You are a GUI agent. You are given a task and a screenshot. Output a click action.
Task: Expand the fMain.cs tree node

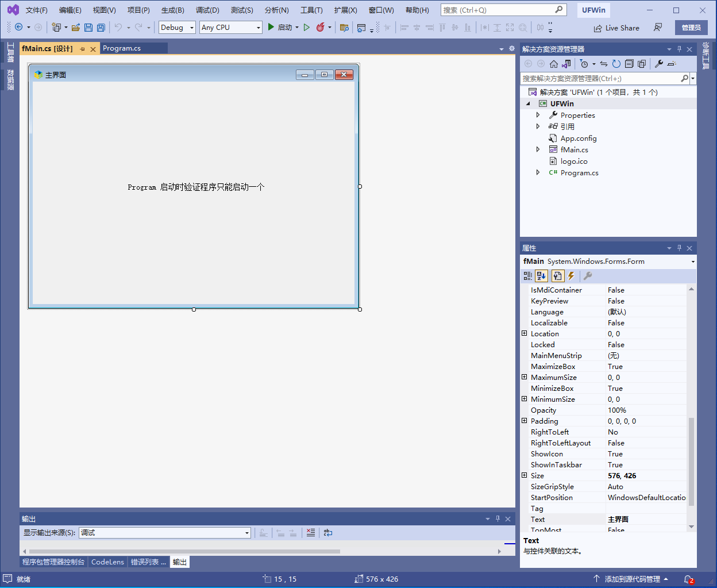538,149
